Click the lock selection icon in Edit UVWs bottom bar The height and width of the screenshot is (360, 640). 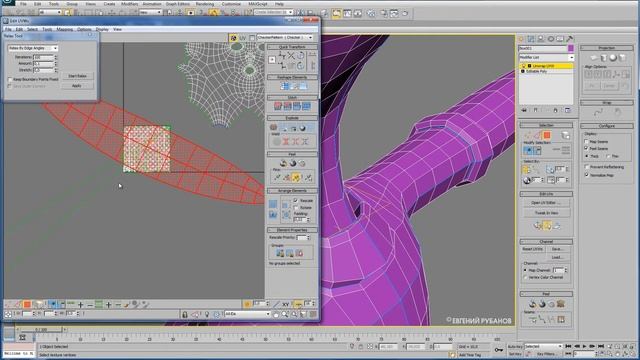click(x=185, y=314)
